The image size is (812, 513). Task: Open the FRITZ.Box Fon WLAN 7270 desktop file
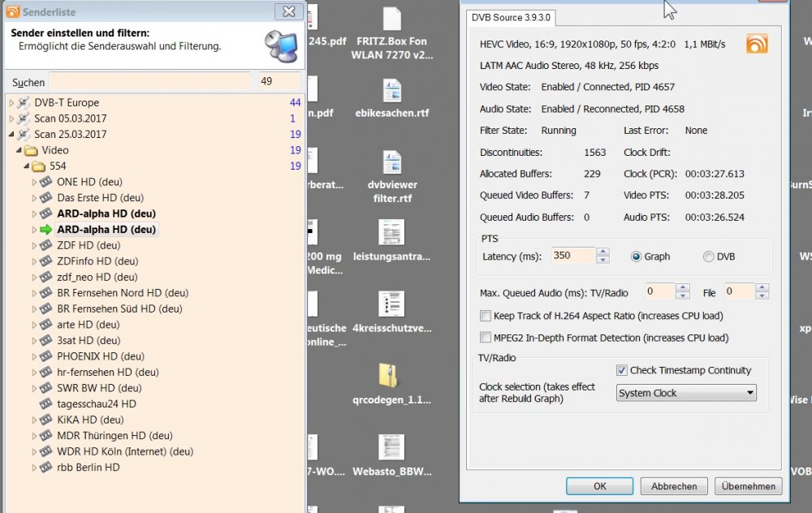point(392,33)
